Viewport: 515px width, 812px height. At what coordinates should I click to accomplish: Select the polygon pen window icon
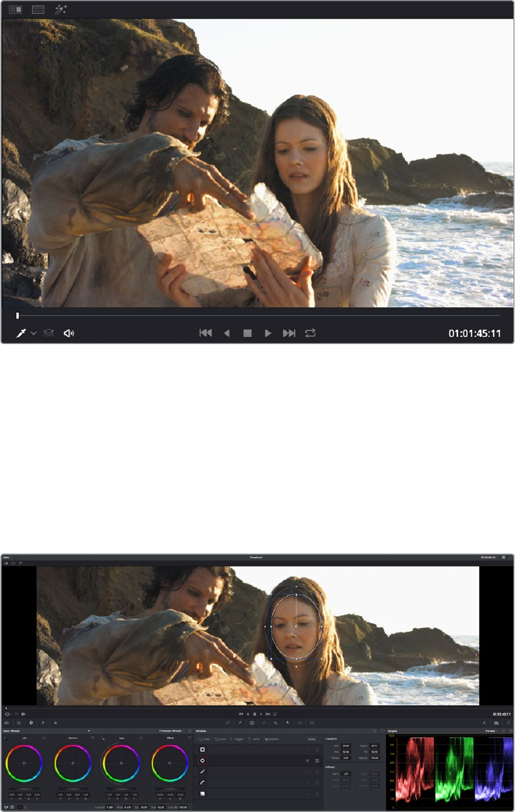[202, 771]
